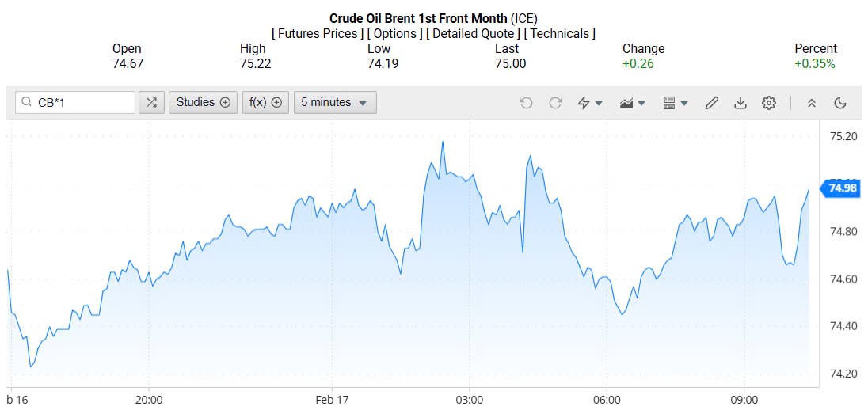Click the 74.98 current price label
Viewport: 868px width, 410px height.
pyautogui.click(x=842, y=188)
